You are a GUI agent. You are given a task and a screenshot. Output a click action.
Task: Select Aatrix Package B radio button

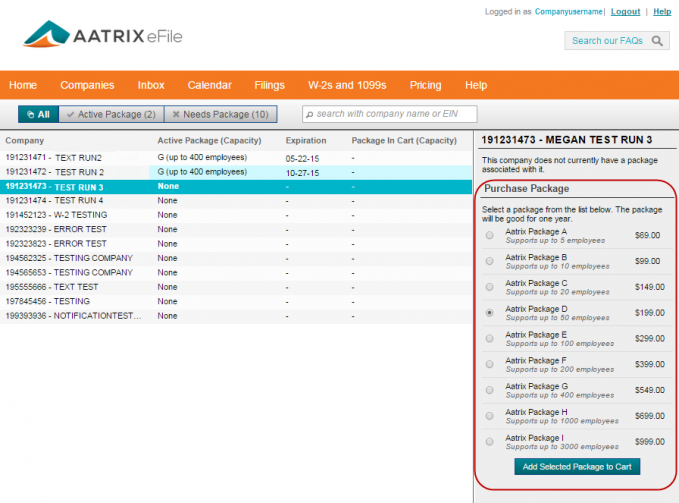click(x=489, y=261)
